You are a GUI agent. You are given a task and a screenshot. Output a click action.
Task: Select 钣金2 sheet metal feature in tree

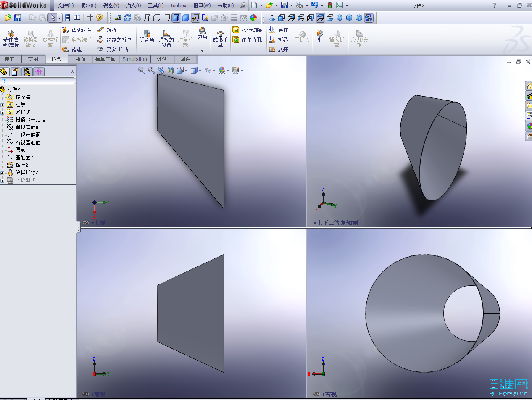(x=18, y=165)
